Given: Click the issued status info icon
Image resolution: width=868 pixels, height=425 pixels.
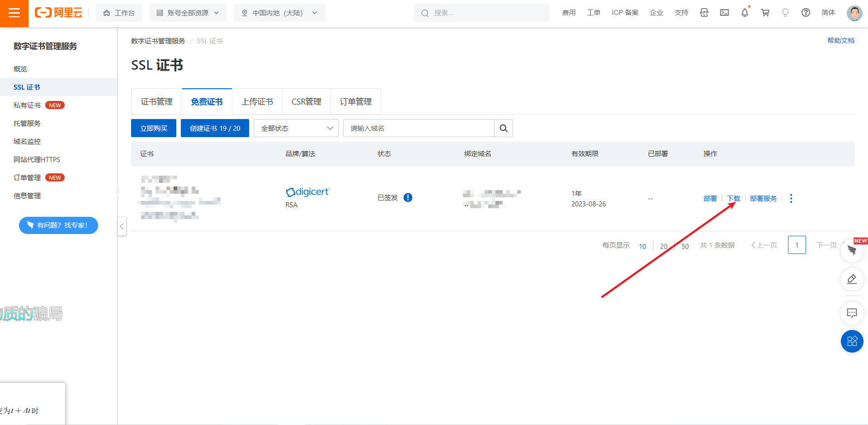Looking at the screenshot, I should 408,198.
